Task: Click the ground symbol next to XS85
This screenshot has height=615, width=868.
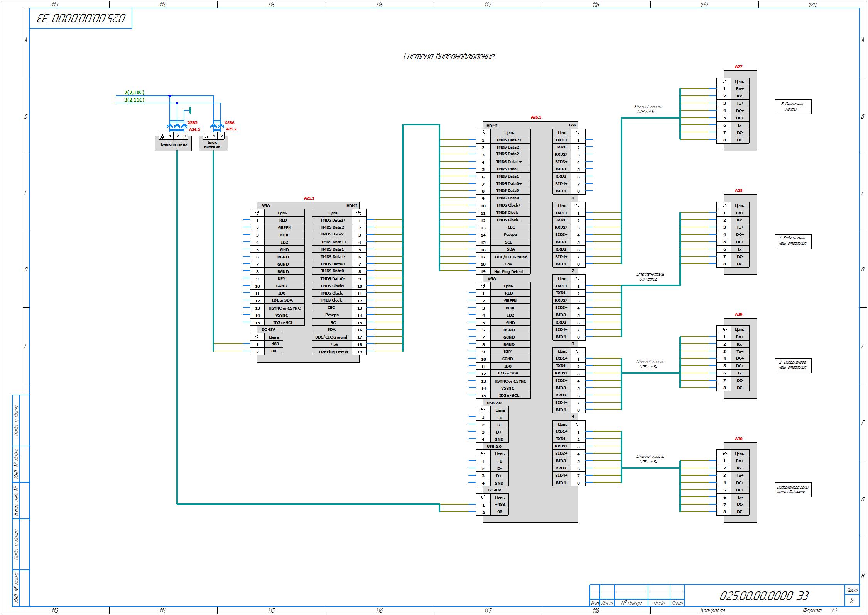Action: (x=190, y=110)
